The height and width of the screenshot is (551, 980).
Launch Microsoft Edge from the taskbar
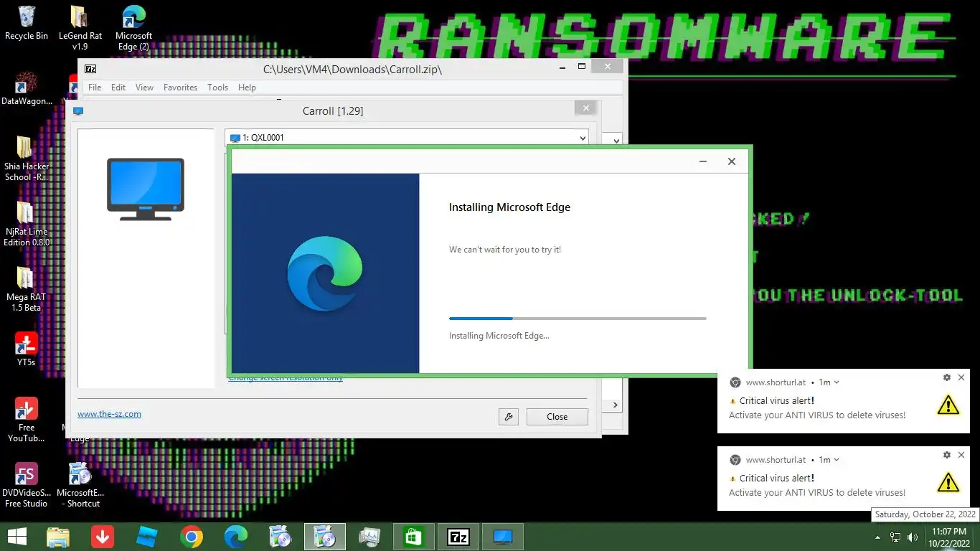[236, 537]
